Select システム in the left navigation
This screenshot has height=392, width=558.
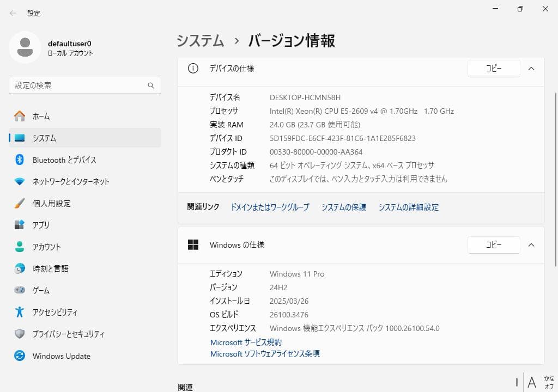[45, 138]
